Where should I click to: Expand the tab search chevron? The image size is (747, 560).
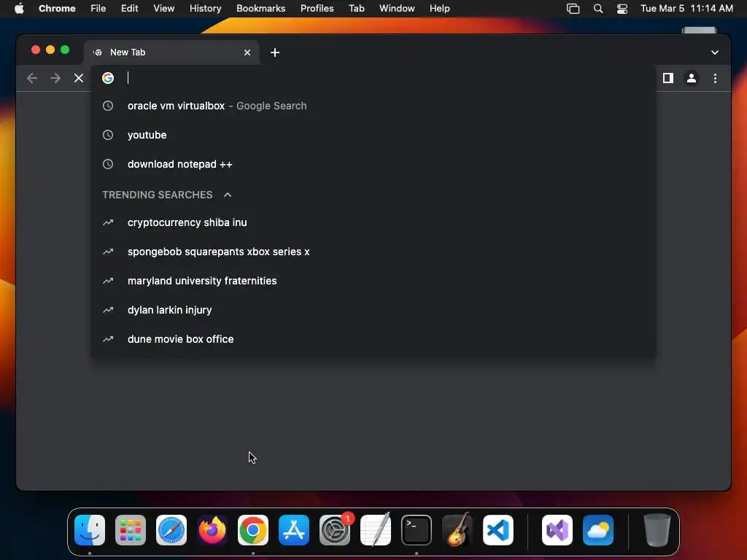pyautogui.click(x=715, y=52)
